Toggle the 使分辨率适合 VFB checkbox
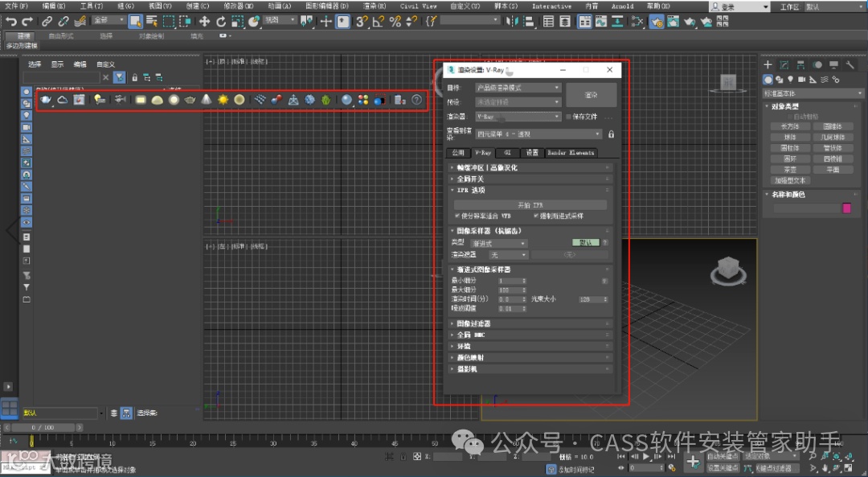Viewport: 868px width, 477px height. [x=457, y=216]
